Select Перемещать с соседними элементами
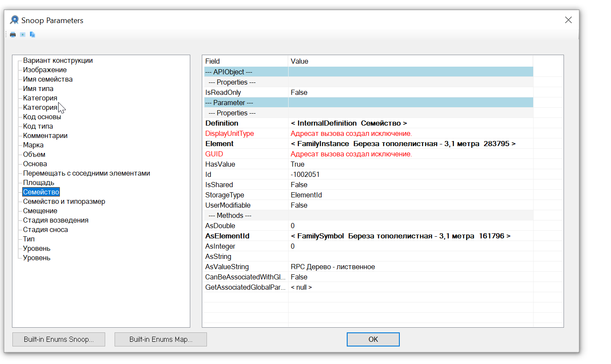The image size is (611, 364). pyautogui.click(x=86, y=173)
